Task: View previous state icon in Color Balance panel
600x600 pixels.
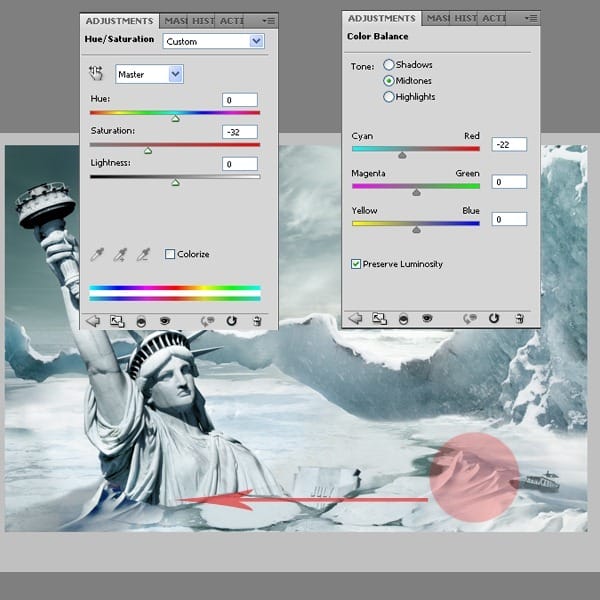Action: point(470,318)
